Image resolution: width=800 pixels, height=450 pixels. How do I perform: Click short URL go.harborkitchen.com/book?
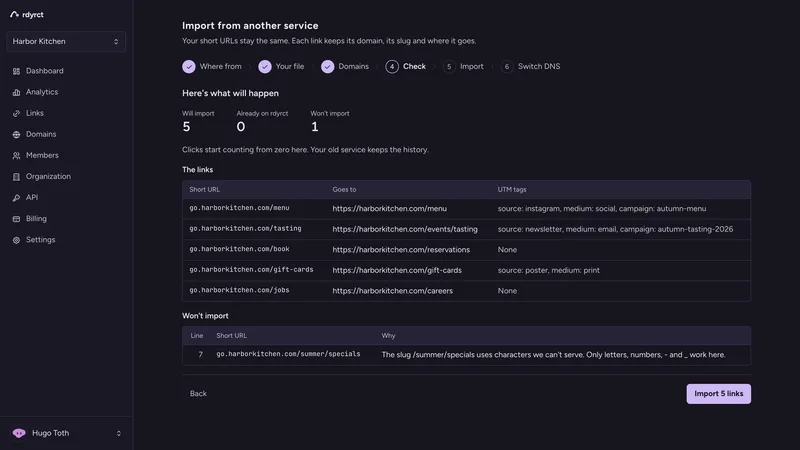pos(239,249)
